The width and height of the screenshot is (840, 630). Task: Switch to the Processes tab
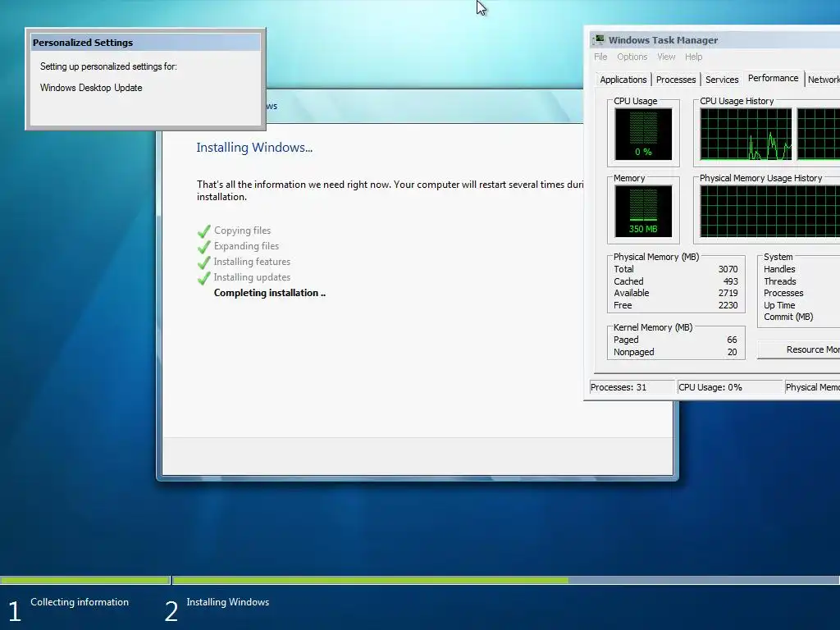pyautogui.click(x=676, y=80)
